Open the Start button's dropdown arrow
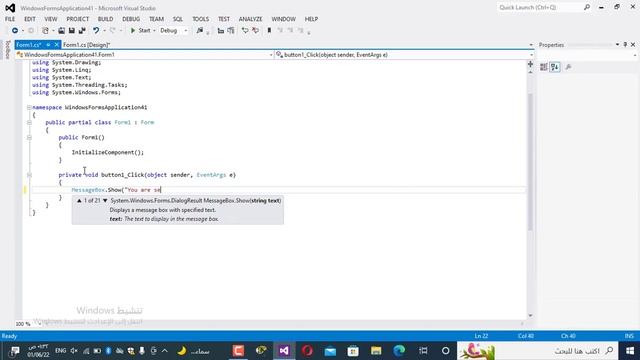The image size is (640, 360). point(154,31)
